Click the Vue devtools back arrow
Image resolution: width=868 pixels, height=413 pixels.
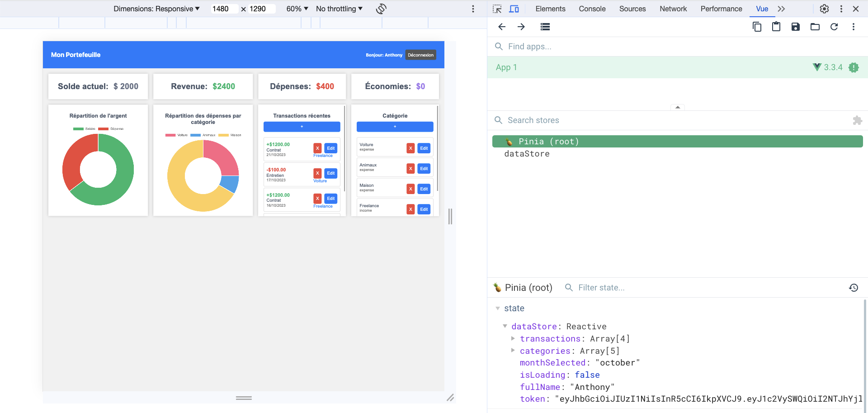[502, 27]
